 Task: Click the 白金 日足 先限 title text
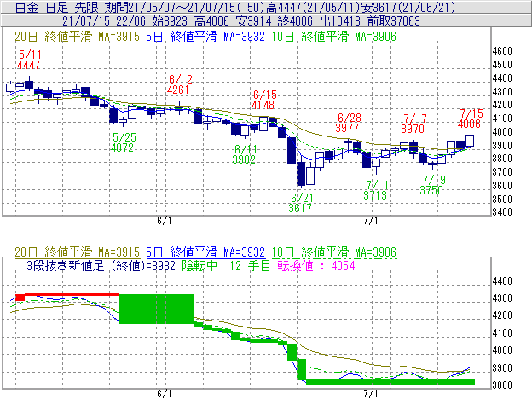[x=56, y=7]
